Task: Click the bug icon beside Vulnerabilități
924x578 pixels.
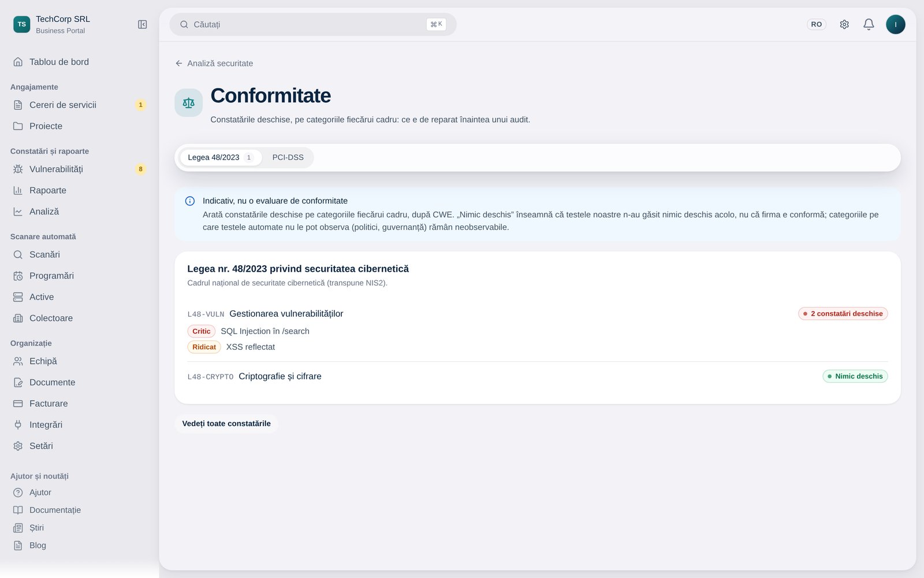Action: [x=18, y=169]
